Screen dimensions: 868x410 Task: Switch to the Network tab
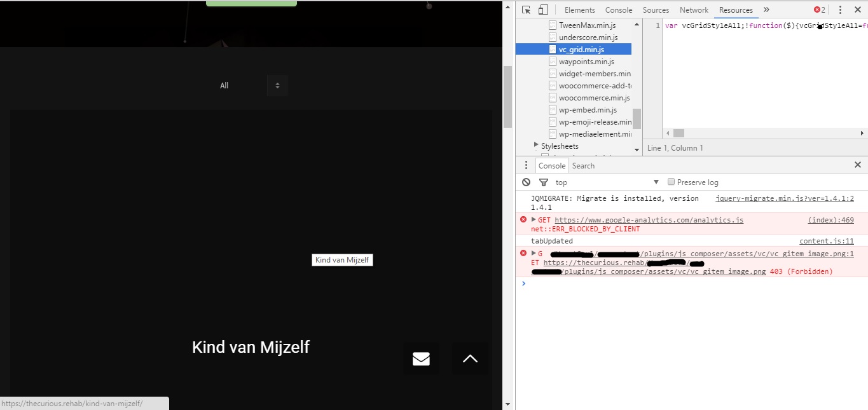tap(694, 10)
